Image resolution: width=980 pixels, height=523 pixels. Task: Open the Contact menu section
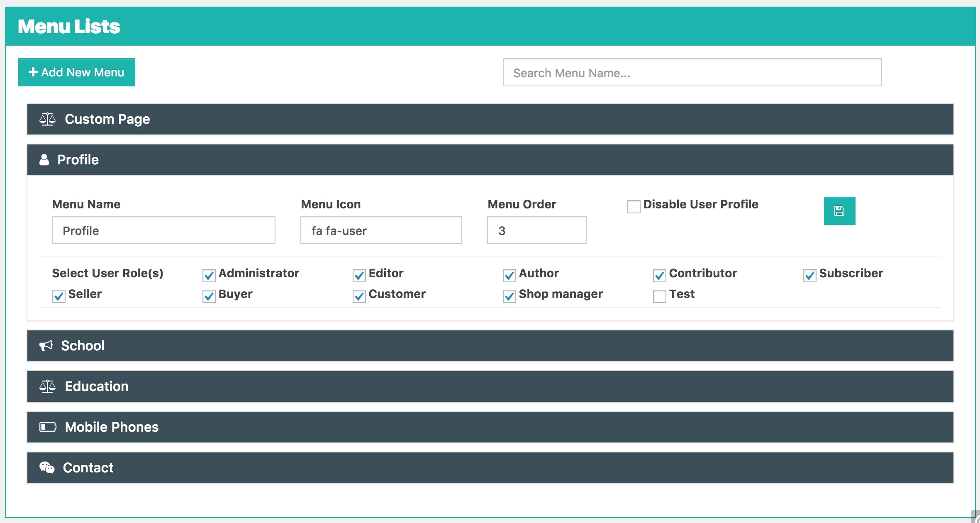point(490,468)
